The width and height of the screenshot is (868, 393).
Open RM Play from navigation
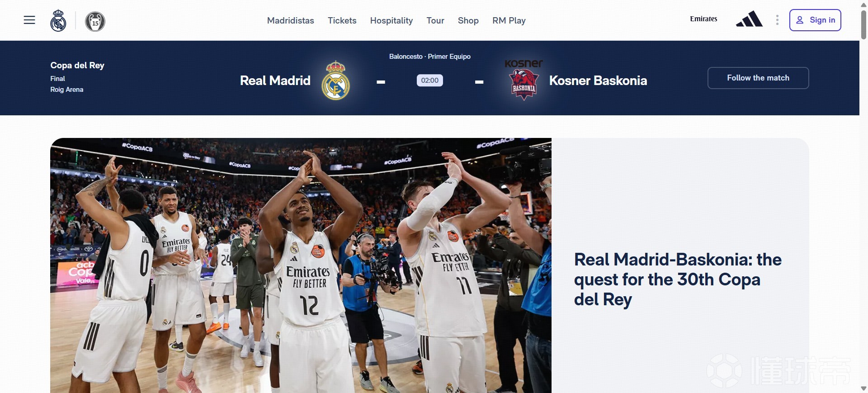coord(509,21)
